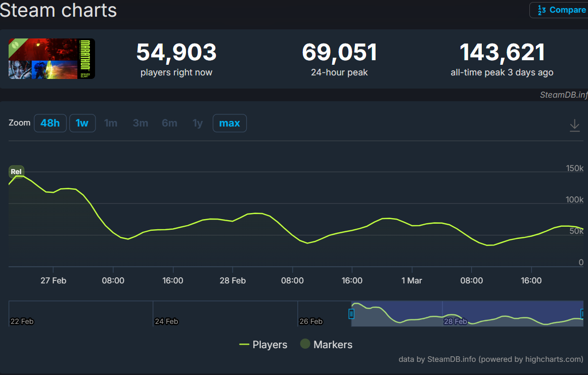
Task: Grab the left navigator range handle
Action: pyautogui.click(x=351, y=314)
